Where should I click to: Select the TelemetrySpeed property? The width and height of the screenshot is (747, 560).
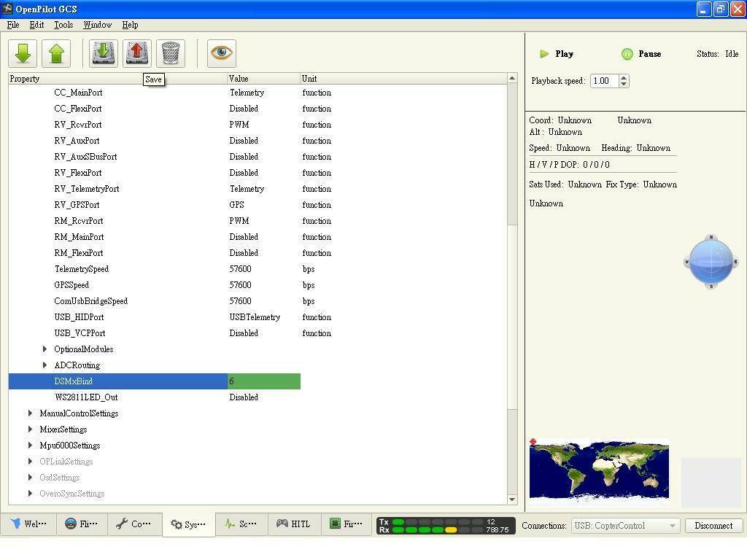pyautogui.click(x=82, y=269)
